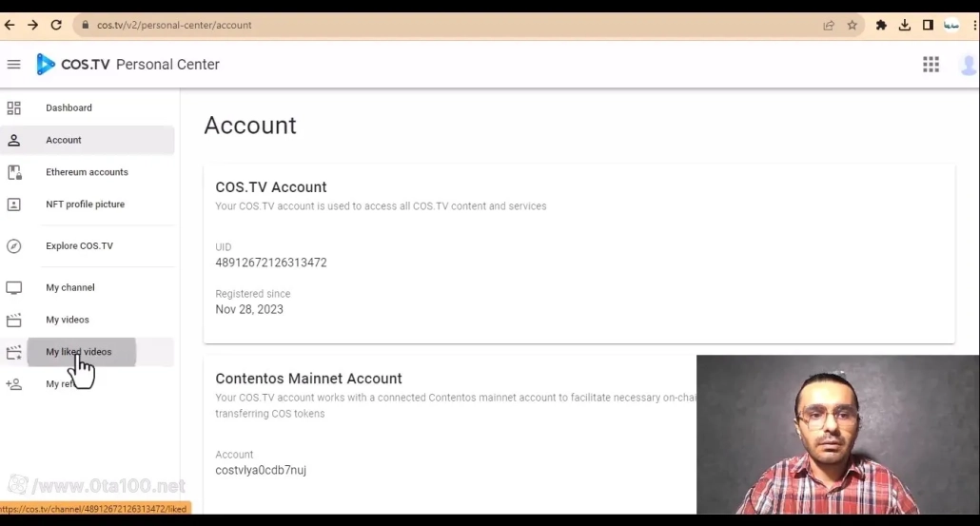Click the COS.TV play logo
This screenshot has width=980, height=526.
[x=45, y=65]
